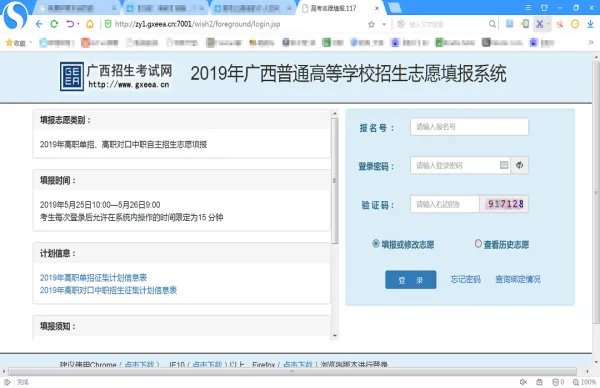Toggle password visibility eye icon
The height and width of the screenshot is (388, 600).
pyautogui.click(x=519, y=165)
